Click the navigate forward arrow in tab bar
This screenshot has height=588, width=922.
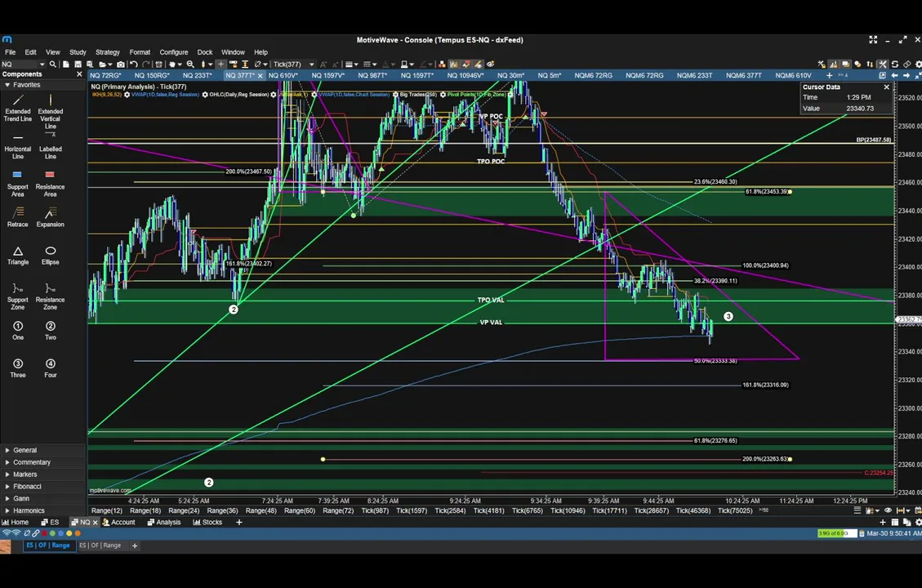click(906, 75)
